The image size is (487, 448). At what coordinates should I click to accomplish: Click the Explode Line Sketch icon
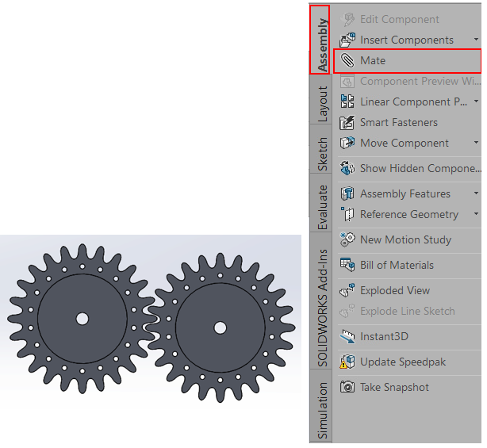347,311
